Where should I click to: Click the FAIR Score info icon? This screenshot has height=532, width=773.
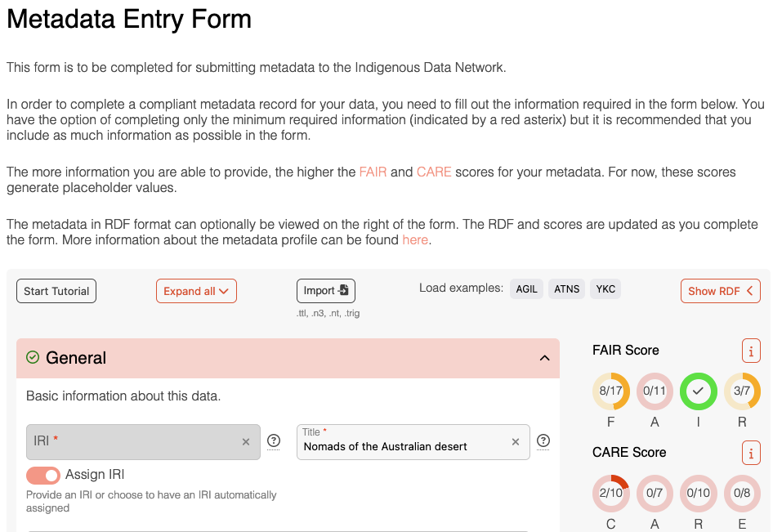tap(751, 351)
